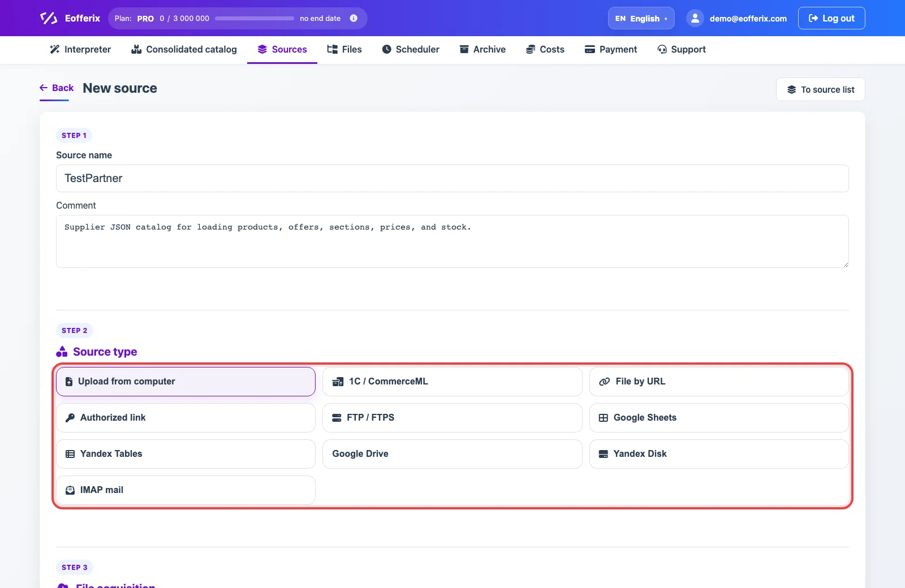Viewport: 905px width, 588px height.
Task: Click the Authorized link key icon
Action: point(70,418)
